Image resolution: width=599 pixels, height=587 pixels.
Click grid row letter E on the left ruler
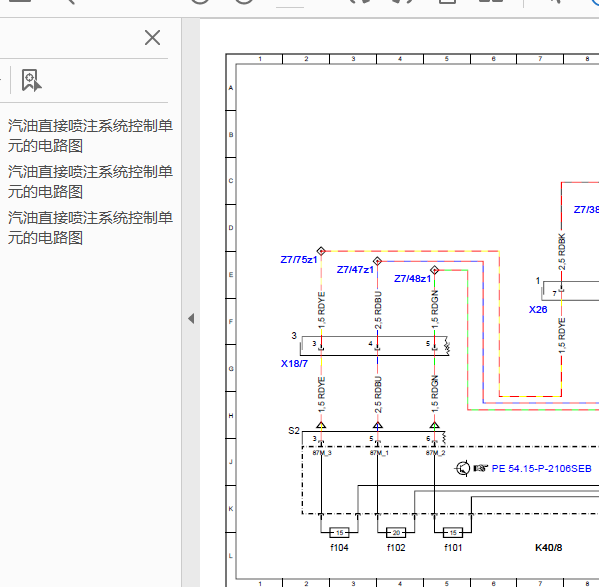click(231, 275)
